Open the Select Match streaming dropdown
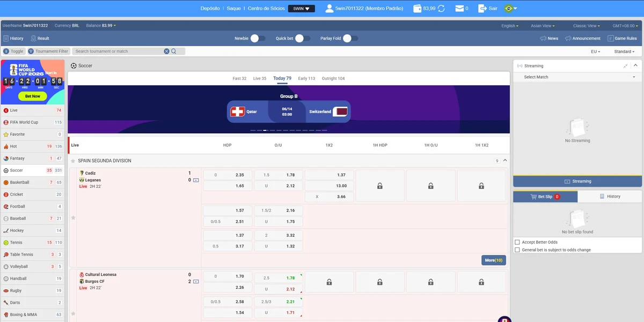 (x=577, y=77)
